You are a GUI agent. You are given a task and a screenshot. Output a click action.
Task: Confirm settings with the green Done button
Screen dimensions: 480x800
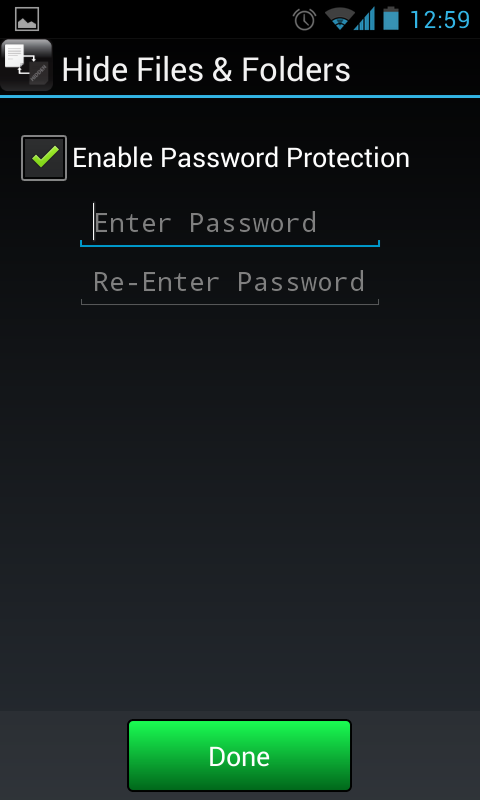(x=239, y=755)
